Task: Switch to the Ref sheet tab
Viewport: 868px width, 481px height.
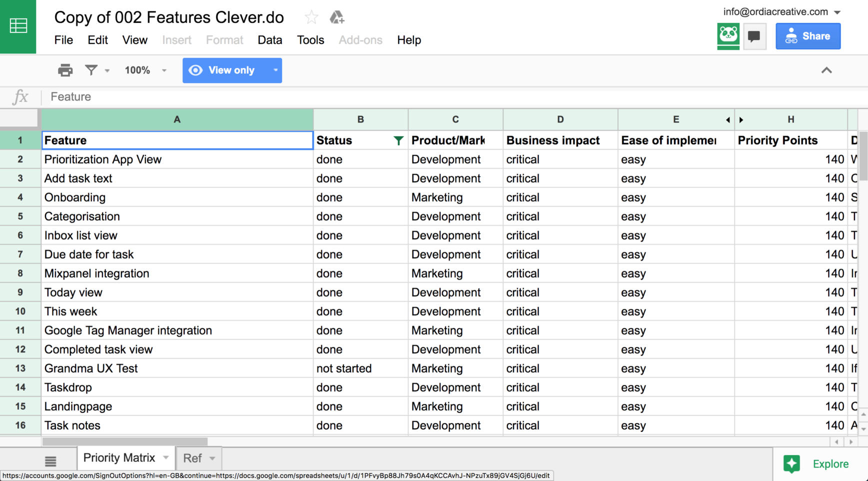Action: 192,457
